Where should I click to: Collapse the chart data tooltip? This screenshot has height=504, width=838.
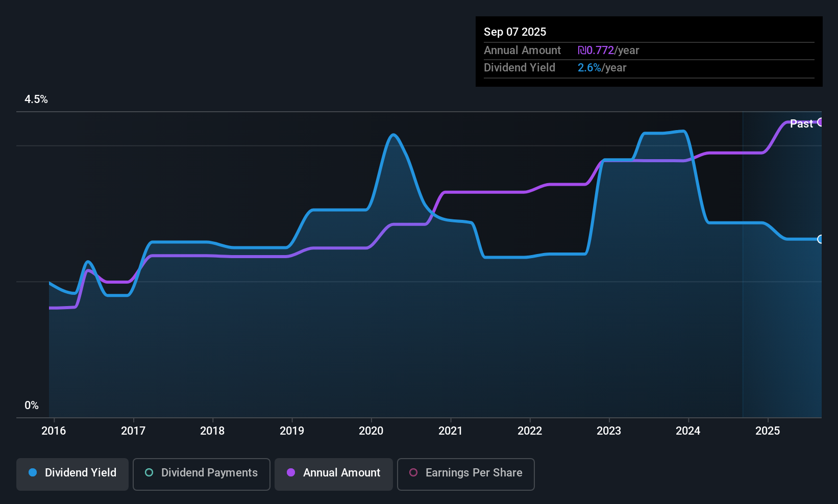(x=648, y=51)
